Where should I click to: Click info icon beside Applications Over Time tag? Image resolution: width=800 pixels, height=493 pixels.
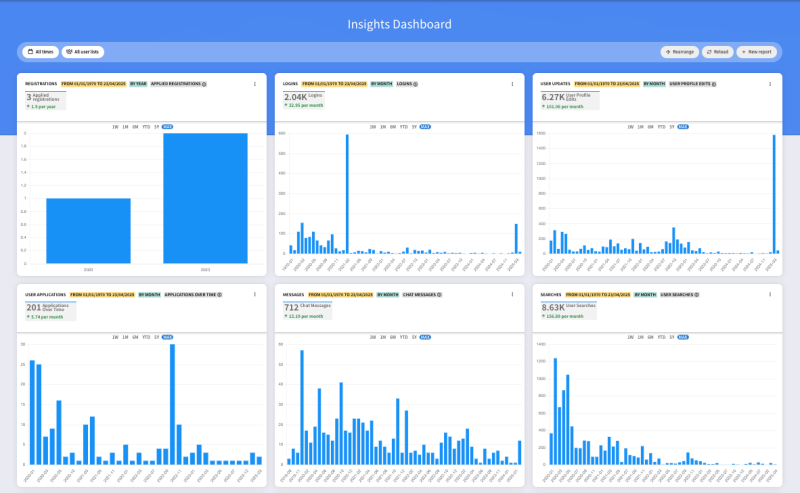point(219,295)
